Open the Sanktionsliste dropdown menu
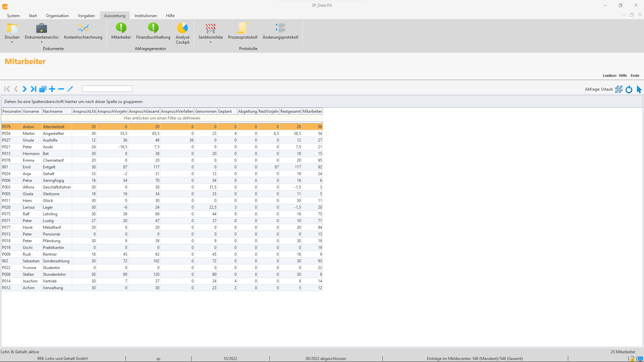The height and width of the screenshot is (362, 644). click(x=210, y=42)
